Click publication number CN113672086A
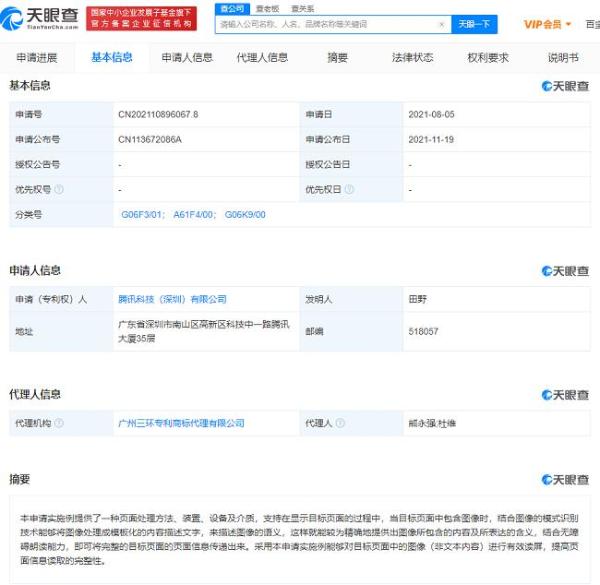The image size is (600, 585). pyautogui.click(x=150, y=140)
